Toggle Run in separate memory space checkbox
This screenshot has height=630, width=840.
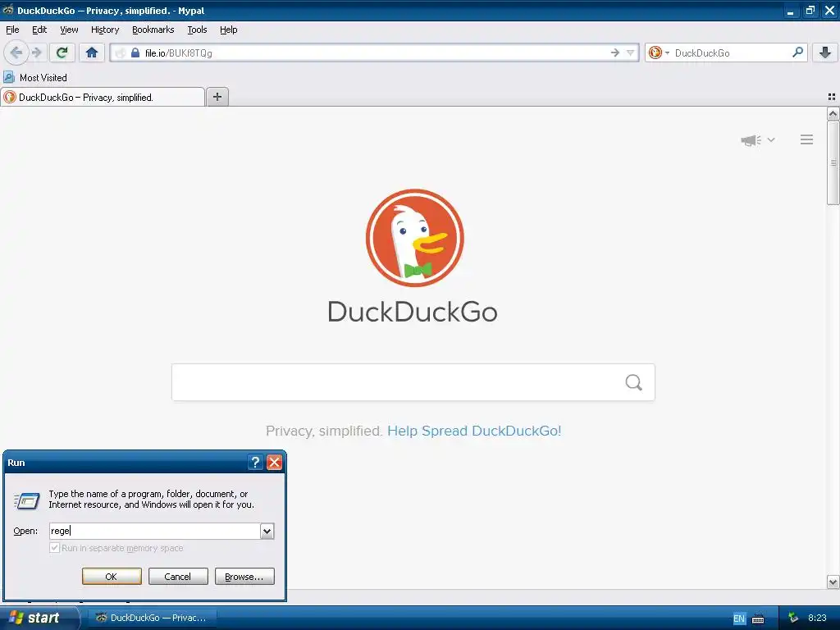54,547
